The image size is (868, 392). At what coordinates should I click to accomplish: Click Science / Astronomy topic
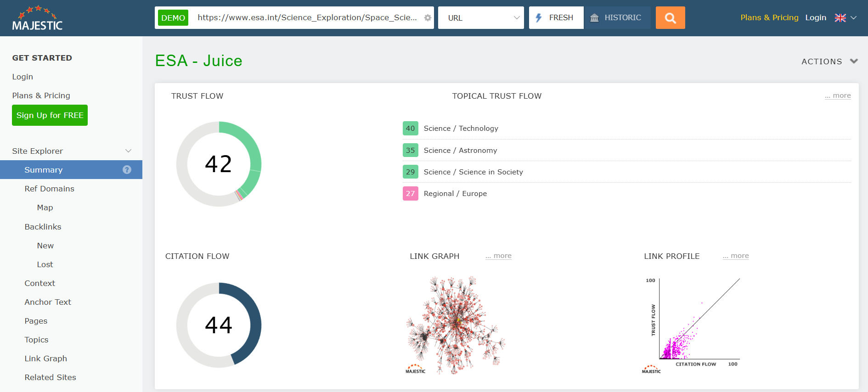[460, 150]
